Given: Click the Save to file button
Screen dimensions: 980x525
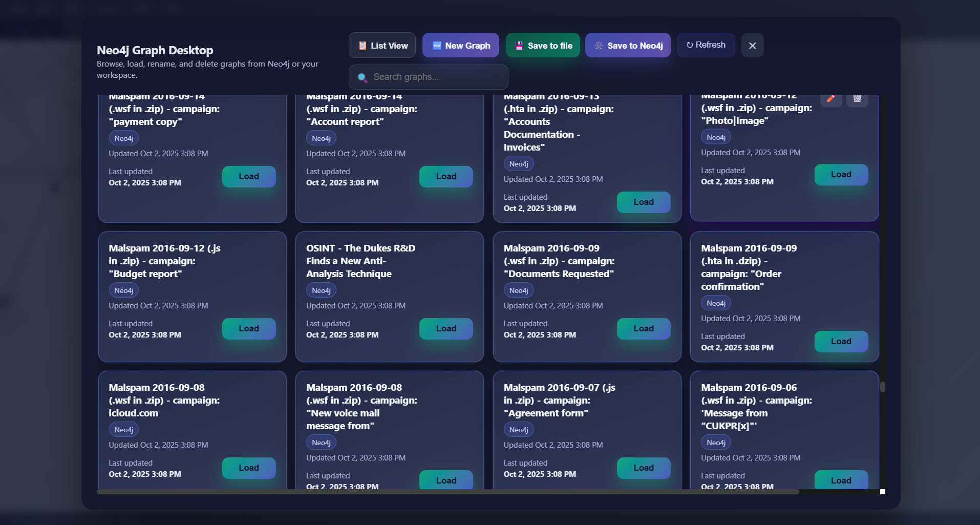Looking at the screenshot, I should click(x=543, y=46).
